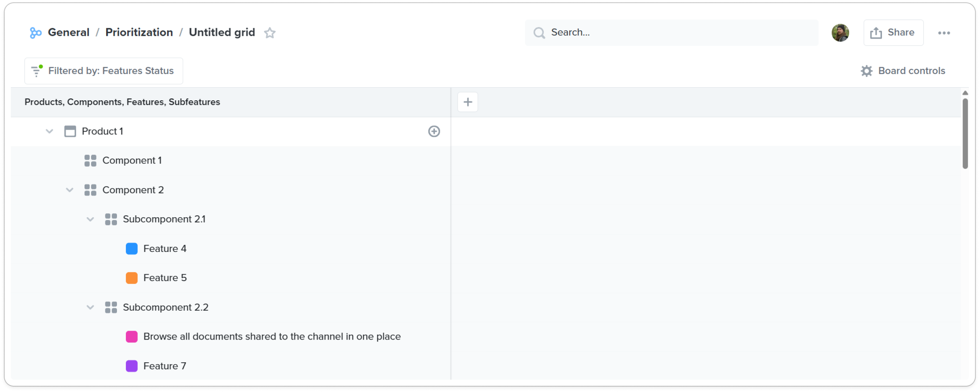Click the Component 1 grid icon

click(90, 161)
